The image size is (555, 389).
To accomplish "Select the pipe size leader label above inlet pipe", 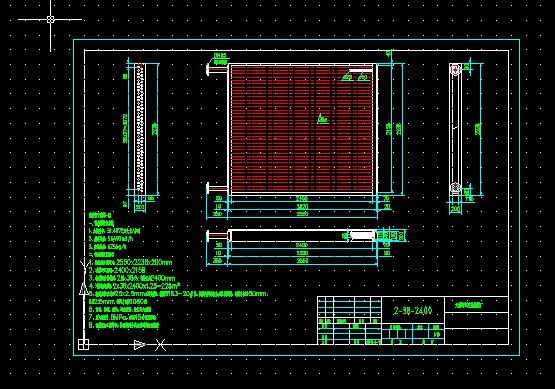I will [220, 59].
